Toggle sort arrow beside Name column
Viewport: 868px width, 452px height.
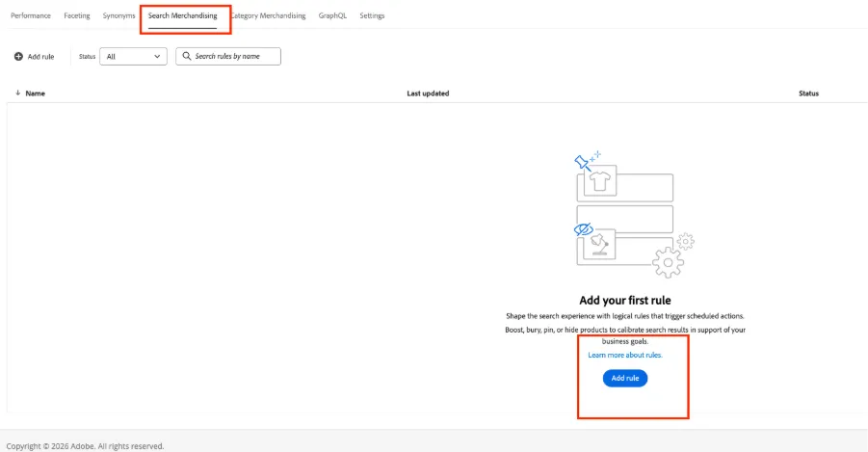(x=17, y=93)
